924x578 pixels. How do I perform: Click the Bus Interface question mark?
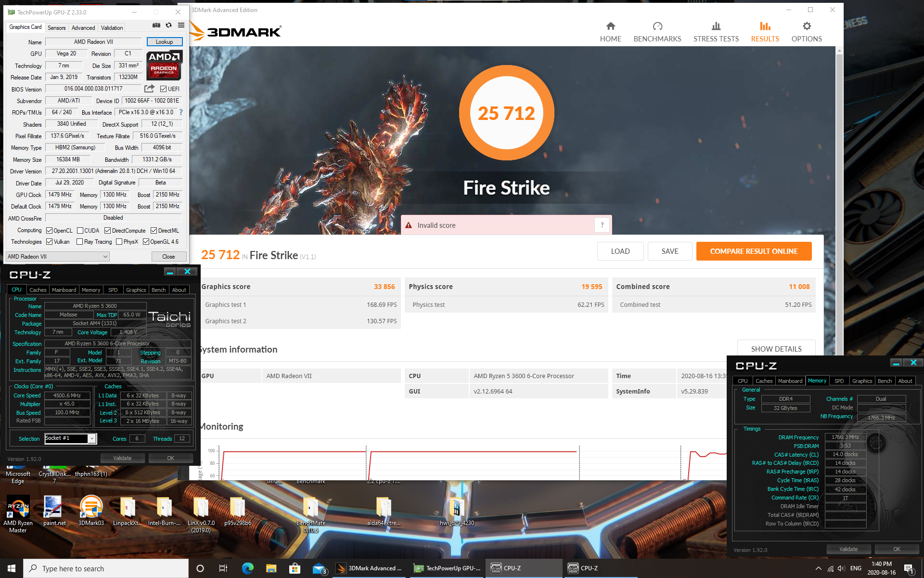181,112
